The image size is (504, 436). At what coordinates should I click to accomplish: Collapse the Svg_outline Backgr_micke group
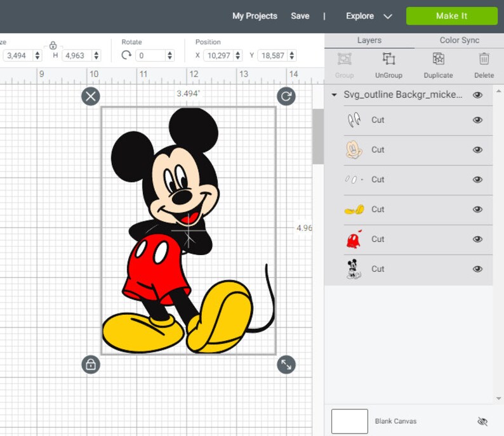pos(335,95)
